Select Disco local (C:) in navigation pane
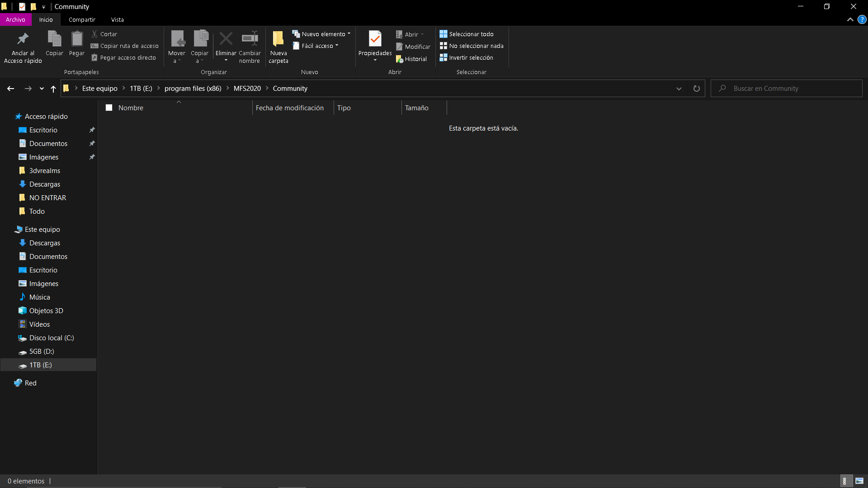Screen dimensions: 868x488 tap(51, 338)
